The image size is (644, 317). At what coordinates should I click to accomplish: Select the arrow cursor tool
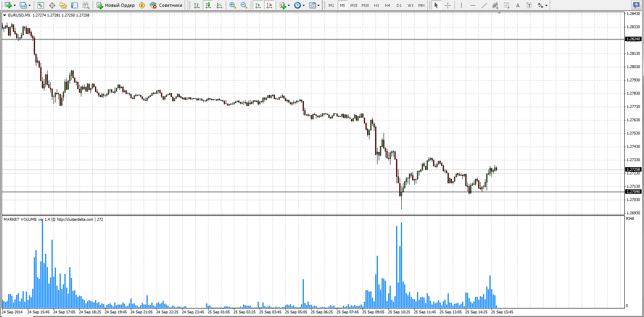tap(436, 5)
